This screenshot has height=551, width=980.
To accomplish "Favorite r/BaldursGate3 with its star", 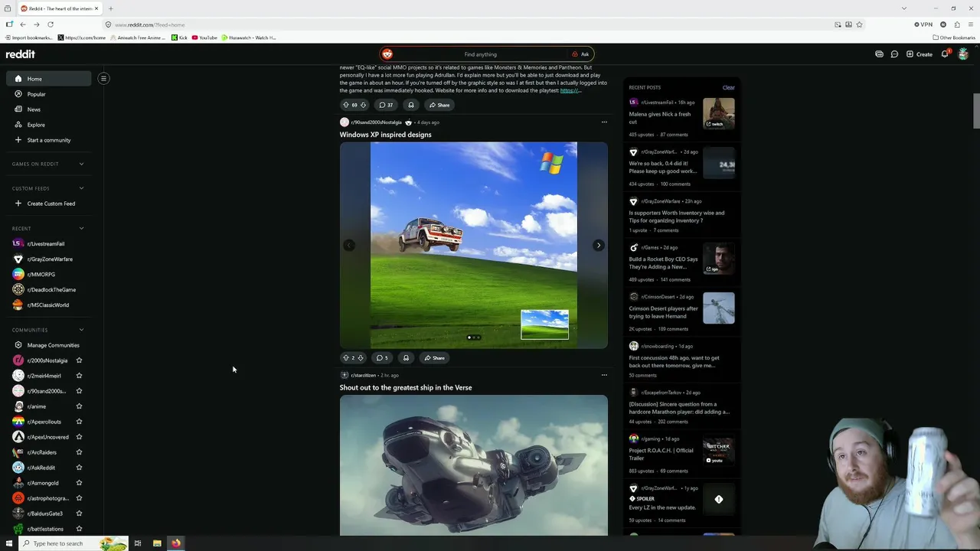I will pyautogui.click(x=79, y=514).
